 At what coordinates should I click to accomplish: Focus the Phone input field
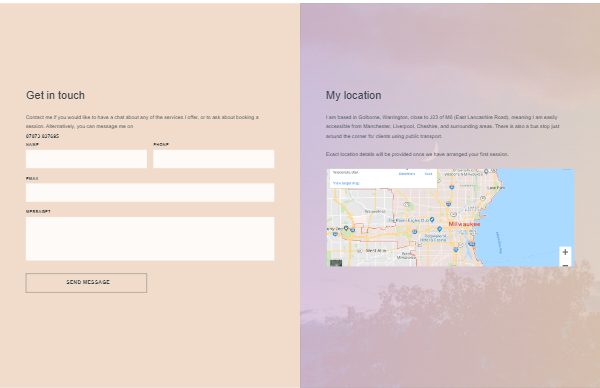214,159
